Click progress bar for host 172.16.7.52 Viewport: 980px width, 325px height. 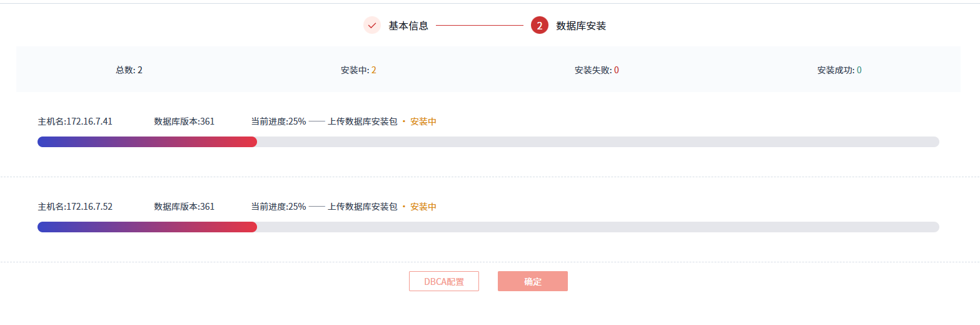488,227
